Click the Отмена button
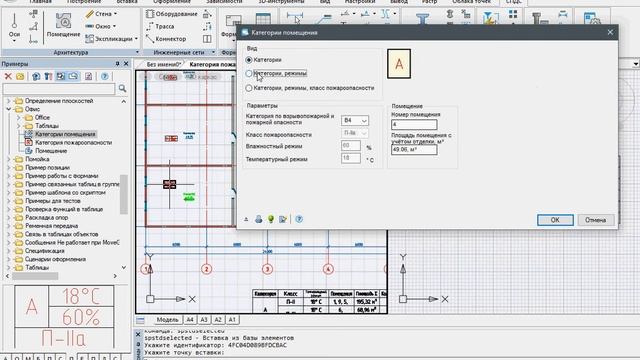Image resolution: width=640 pixels, height=360 pixels. (595, 220)
